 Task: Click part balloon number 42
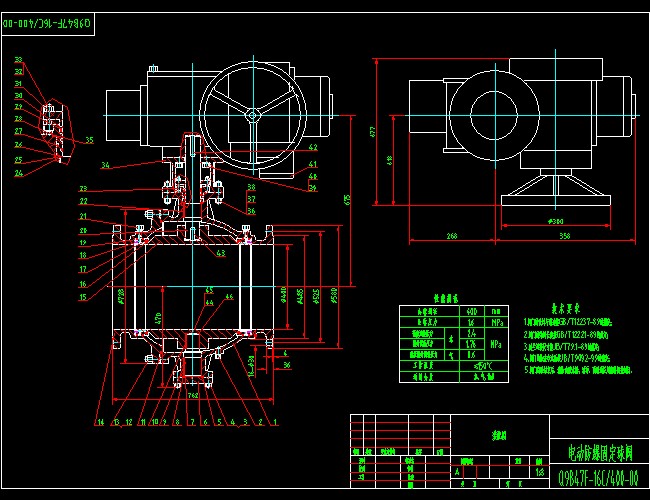point(313,147)
